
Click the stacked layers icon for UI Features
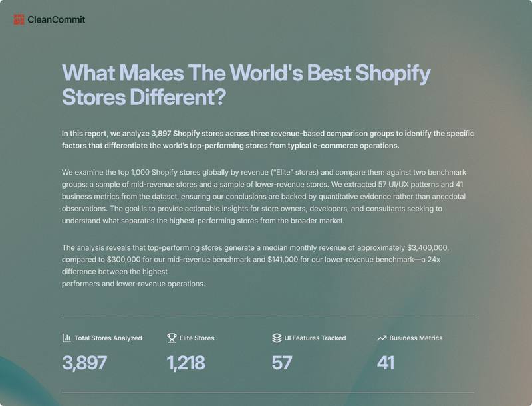click(x=277, y=338)
